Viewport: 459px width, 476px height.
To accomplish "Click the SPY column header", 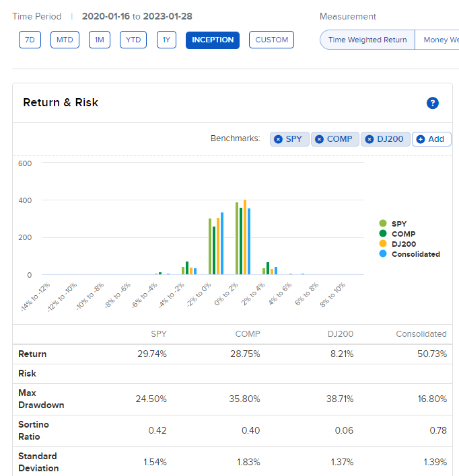I will 159,334.
